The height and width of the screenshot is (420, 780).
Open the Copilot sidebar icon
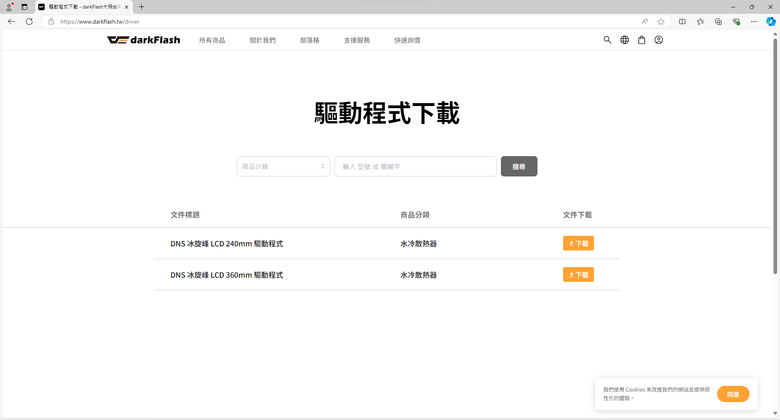771,21
